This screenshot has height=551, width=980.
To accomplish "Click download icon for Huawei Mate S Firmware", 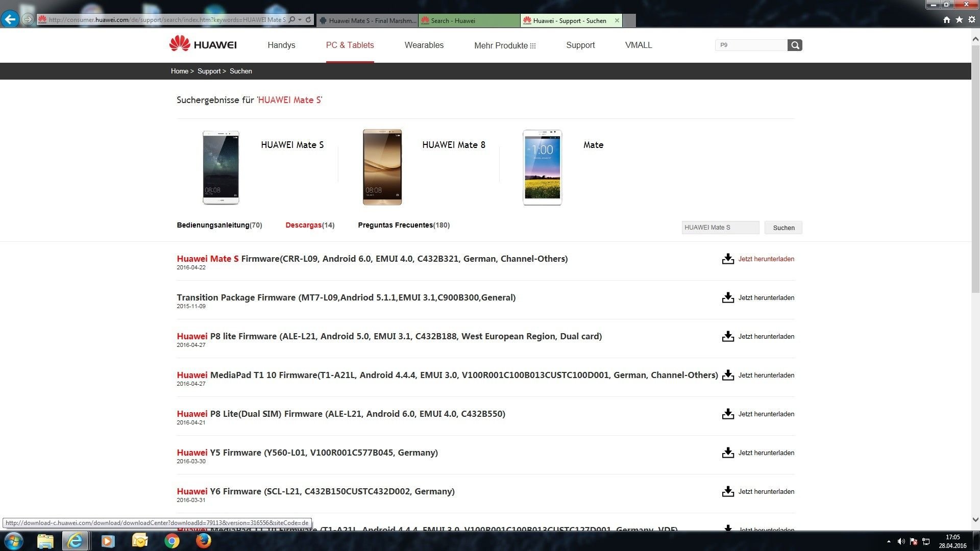I will pyautogui.click(x=728, y=259).
